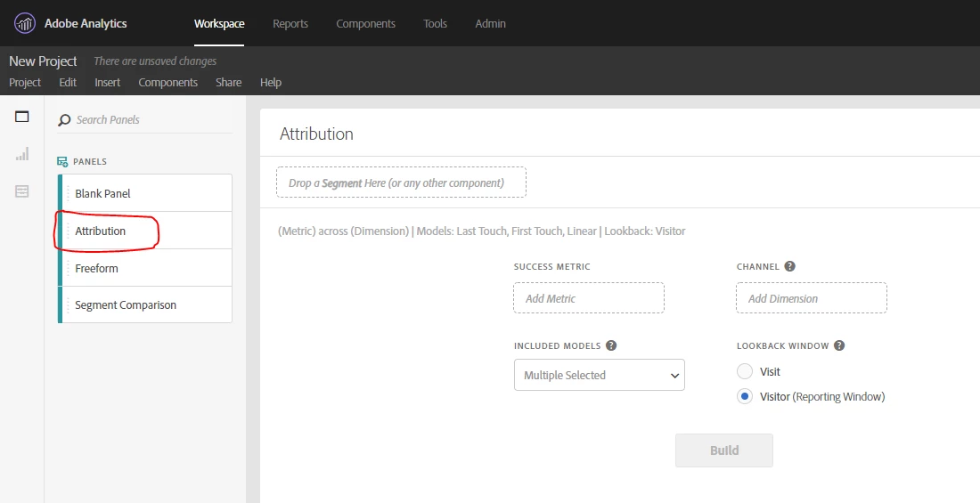Click the Adobe Analytics logo icon
980x503 pixels.
24,24
